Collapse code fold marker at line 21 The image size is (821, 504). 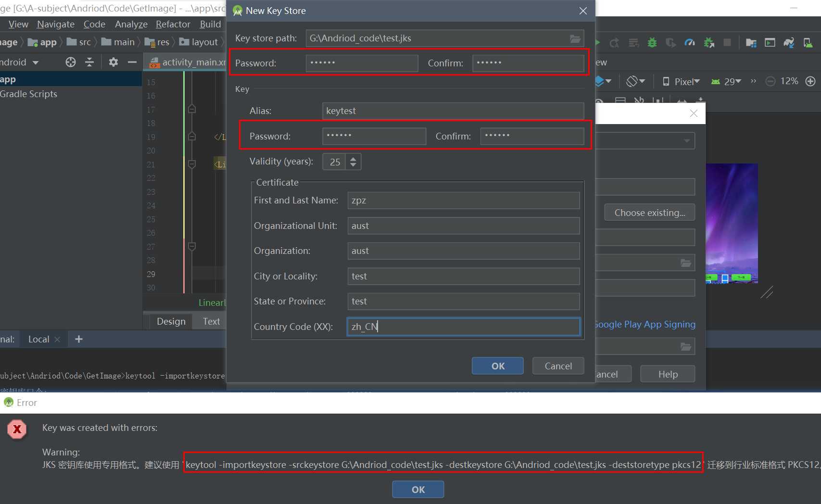(192, 164)
